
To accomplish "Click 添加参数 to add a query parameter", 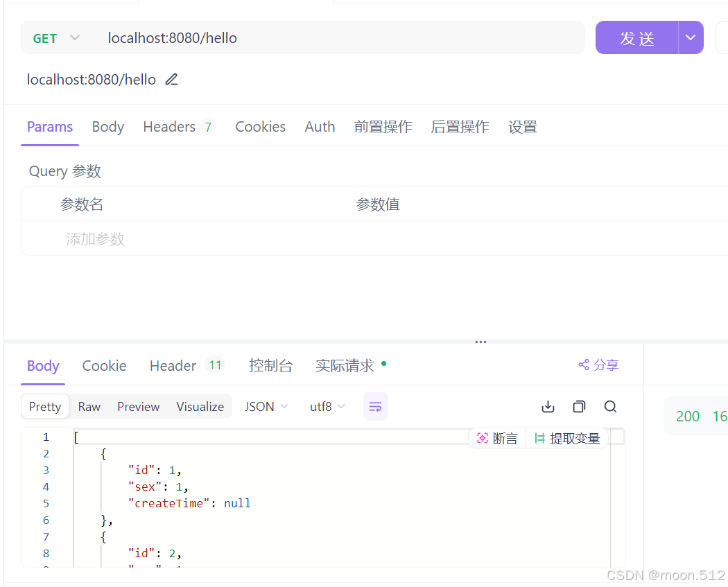I will (95, 238).
